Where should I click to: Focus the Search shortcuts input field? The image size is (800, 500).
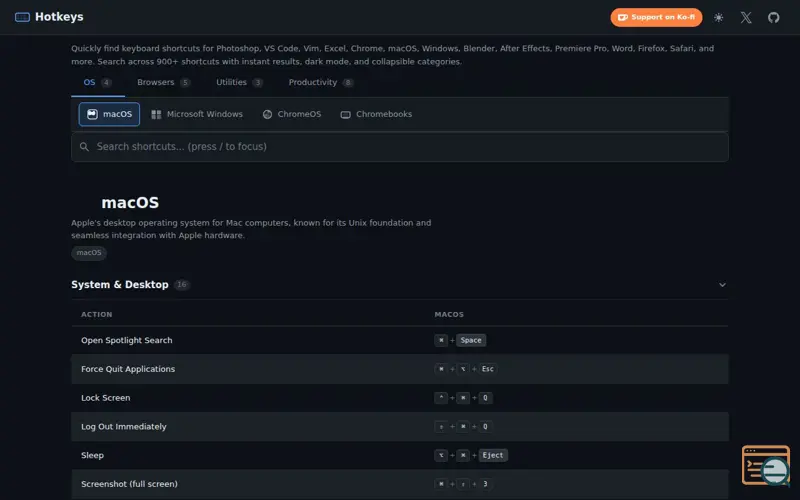coord(399,147)
